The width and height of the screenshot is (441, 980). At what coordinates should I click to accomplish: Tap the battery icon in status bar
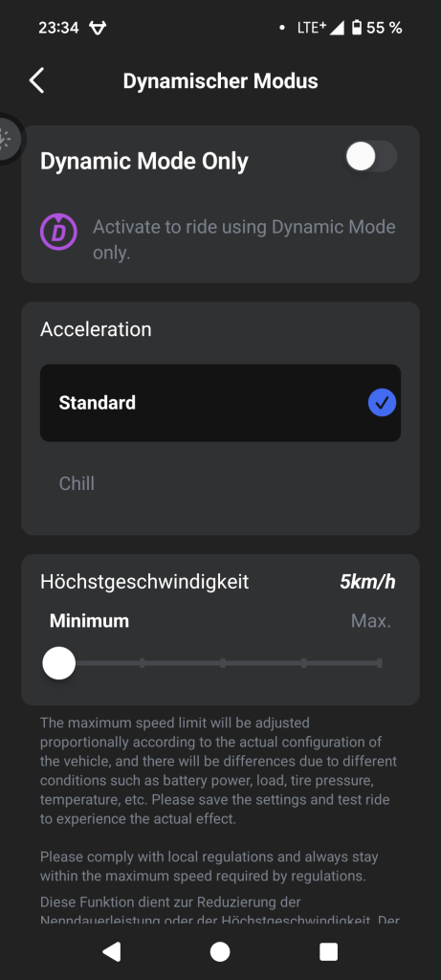pyautogui.click(x=357, y=28)
